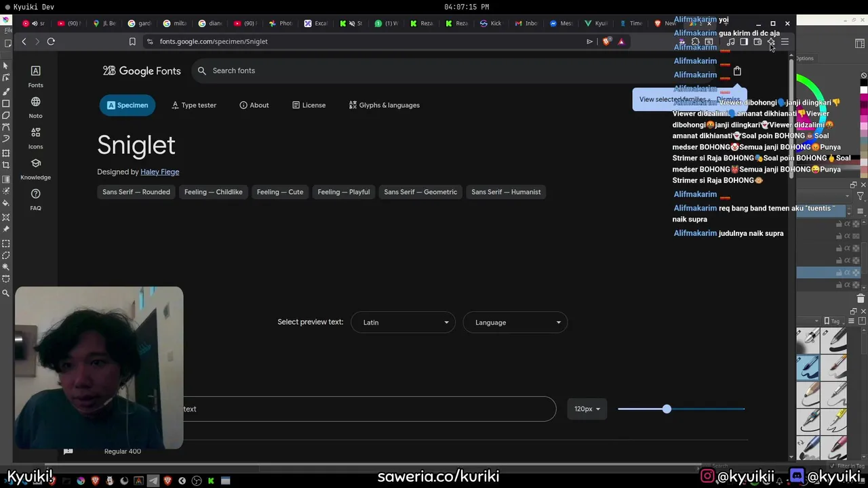This screenshot has width=868, height=488.
Task: Click the Sans Serif — Humanist tag
Action: [506, 192]
